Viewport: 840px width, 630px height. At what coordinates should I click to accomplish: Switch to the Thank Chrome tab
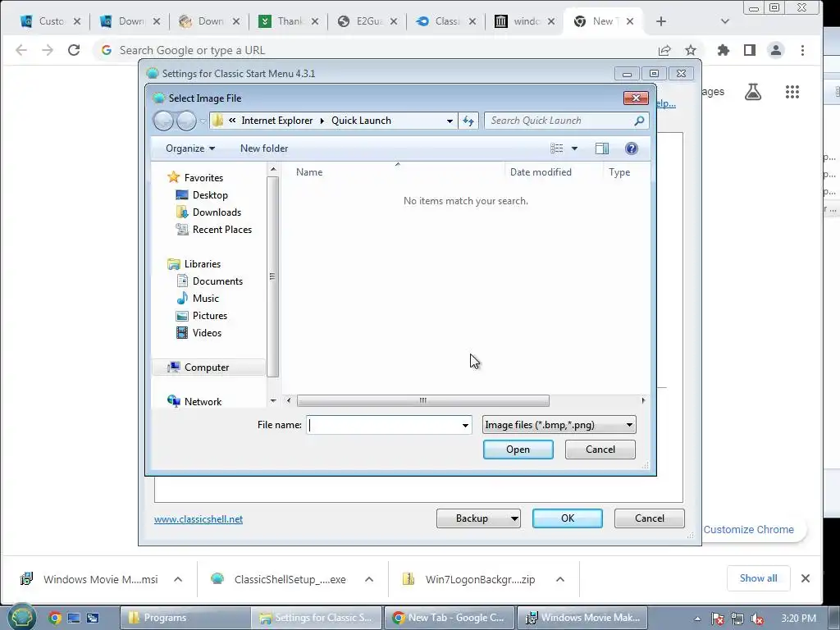tap(288, 21)
